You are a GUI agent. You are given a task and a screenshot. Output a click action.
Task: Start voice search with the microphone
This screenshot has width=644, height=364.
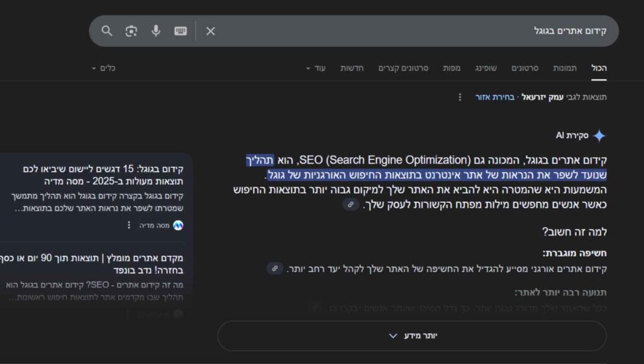pos(156,31)
